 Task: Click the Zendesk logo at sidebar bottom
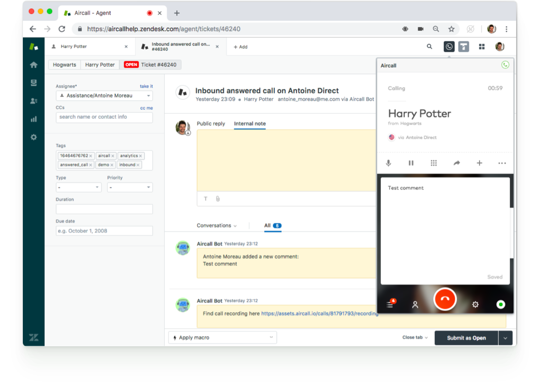(x=33, y=337)
